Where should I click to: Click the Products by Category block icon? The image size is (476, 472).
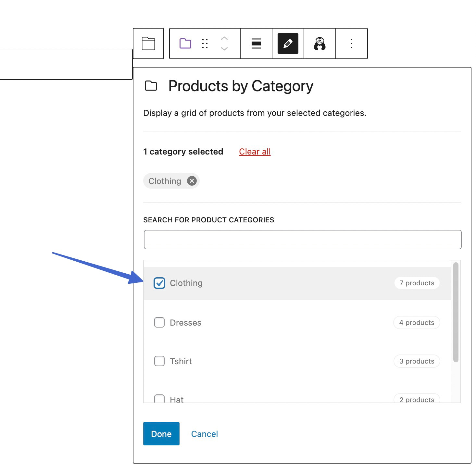(x=148, y=43)
